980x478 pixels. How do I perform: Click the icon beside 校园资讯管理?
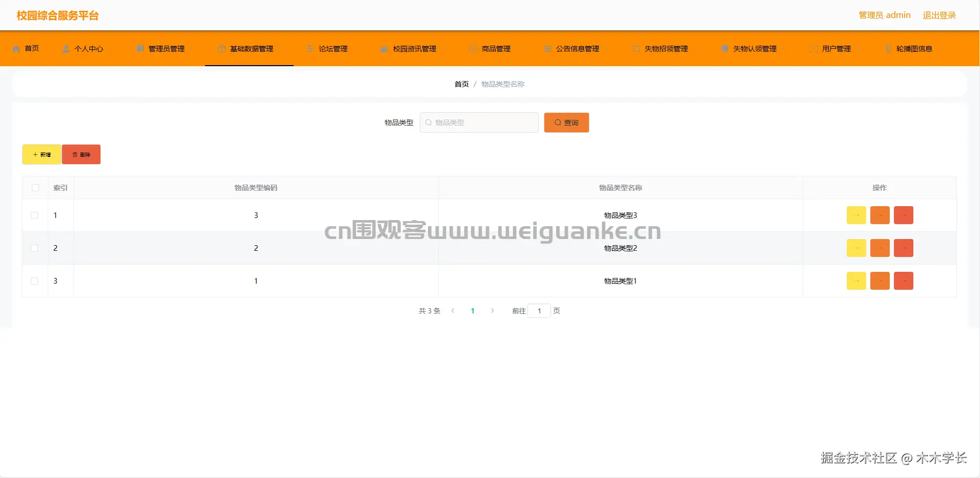coord(384,49)
